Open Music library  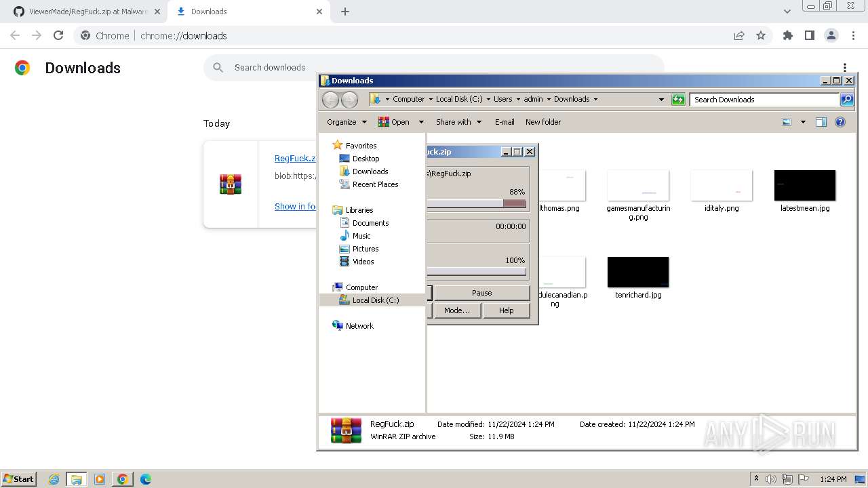361,236
